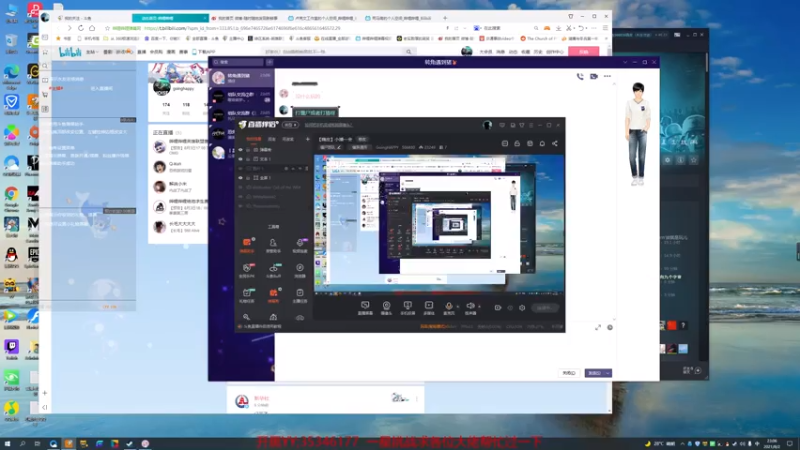The width and height of the screenshot is (800, 450).
Task: Add a new scene with the plus button
Action: pos(307,139)
